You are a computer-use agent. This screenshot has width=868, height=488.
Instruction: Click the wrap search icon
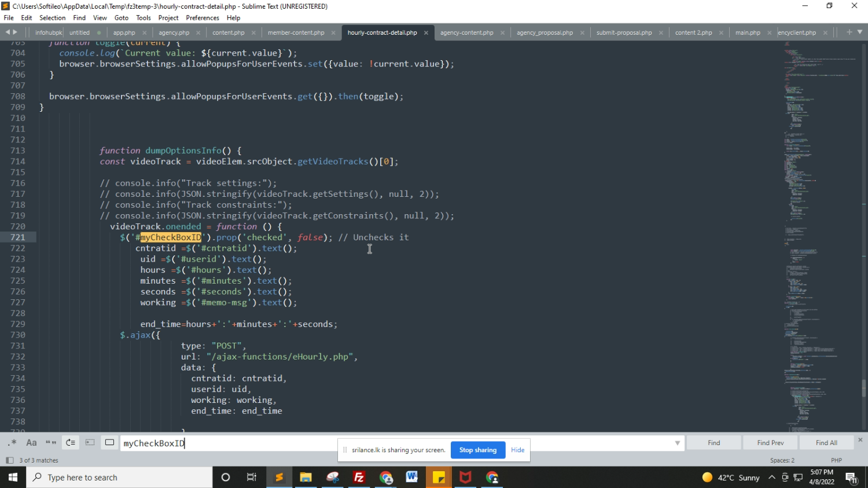pyautogui.click(x=71, y=443)
